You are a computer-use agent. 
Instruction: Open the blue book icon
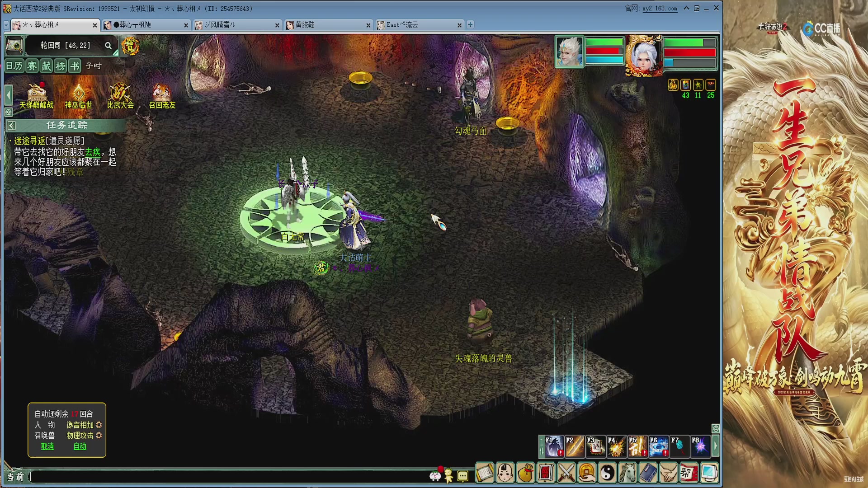(x=648, y=473)
